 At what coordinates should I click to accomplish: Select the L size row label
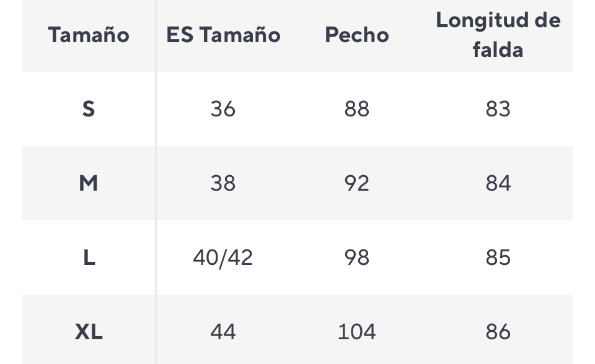pos(89,258)
